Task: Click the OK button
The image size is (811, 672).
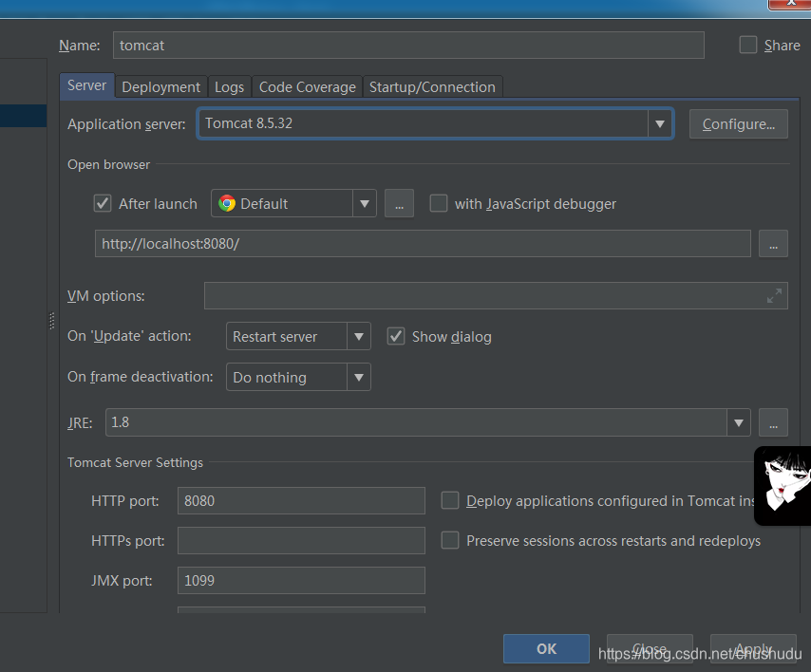Action: pyautogui.click(x=546, y=648)
